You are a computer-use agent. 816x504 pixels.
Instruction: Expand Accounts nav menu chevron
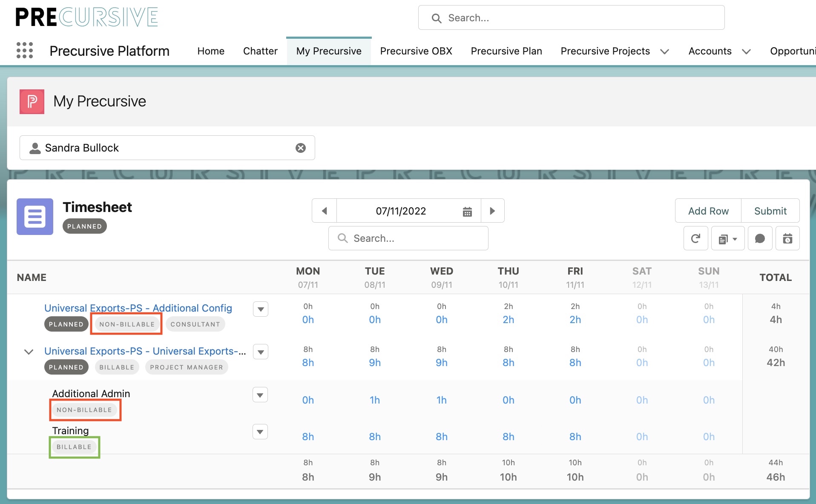pos(746,52)
